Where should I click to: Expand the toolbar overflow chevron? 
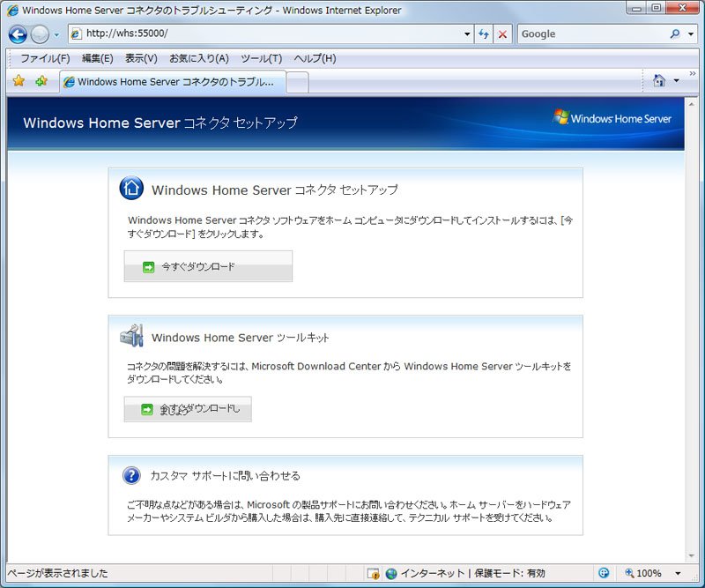coord(693,73)
